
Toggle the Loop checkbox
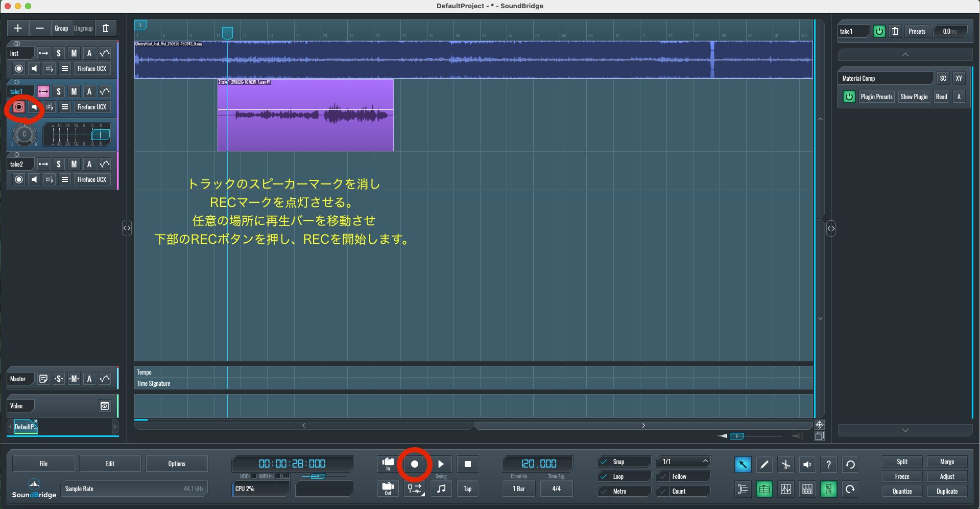(x=604, y=476)
